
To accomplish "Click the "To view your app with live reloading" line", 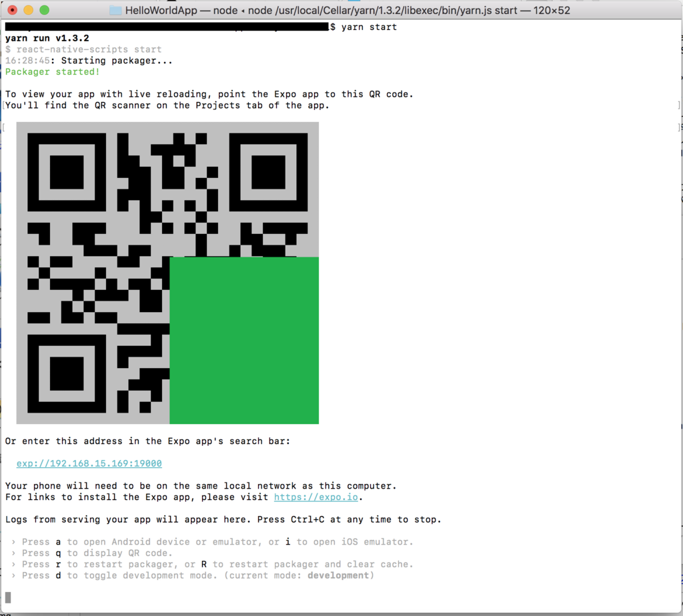I will pos(209,94).
